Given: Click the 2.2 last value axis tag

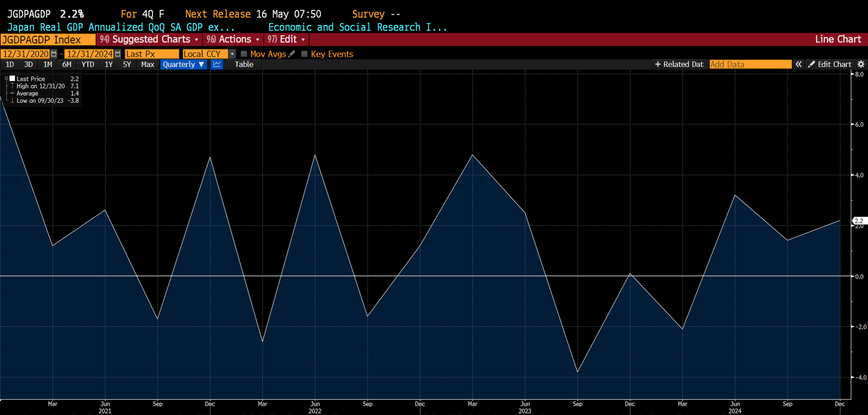Looking at the screenshot, I should pos(859,221).
